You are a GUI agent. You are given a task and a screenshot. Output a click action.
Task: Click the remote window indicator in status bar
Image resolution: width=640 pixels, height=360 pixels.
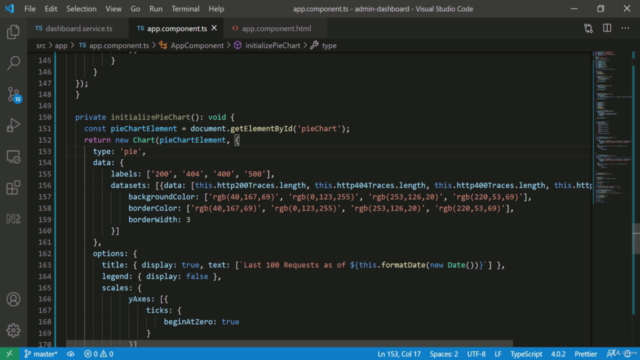[9, 354]
